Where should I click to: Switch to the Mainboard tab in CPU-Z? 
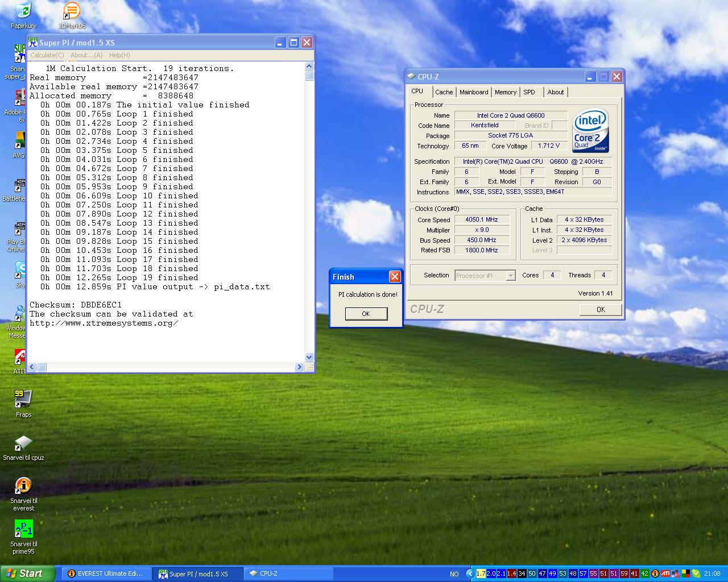coord(474,92)
